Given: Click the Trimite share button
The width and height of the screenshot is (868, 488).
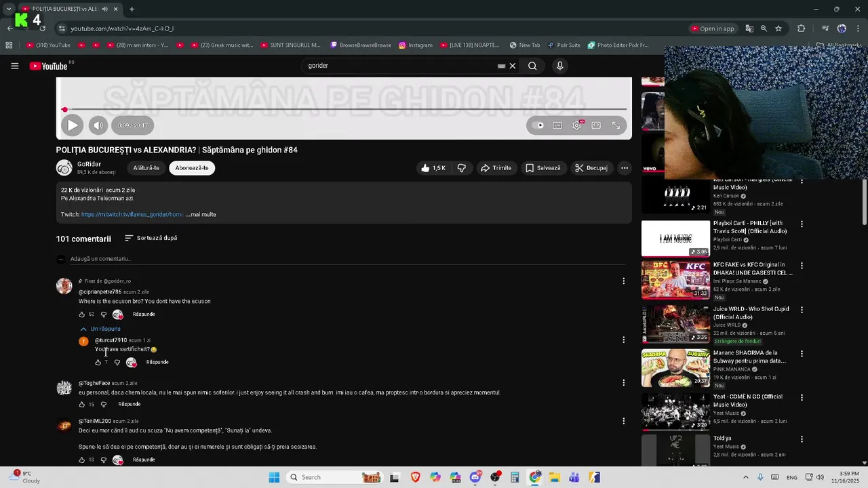Looking at the screenshot, I should coord(496,168).
